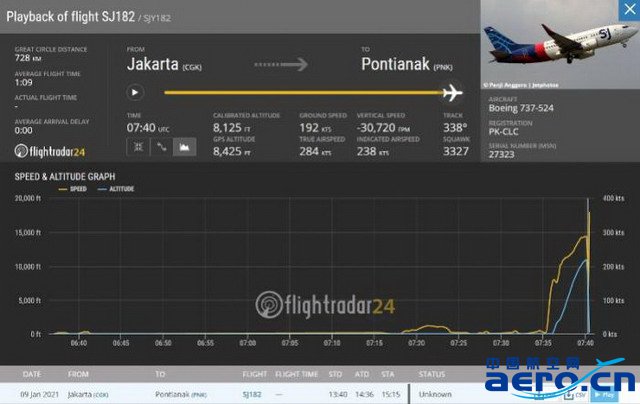Click the 09 Jan 2021 date cell
The image size is (640, 404).
[40, 395]
